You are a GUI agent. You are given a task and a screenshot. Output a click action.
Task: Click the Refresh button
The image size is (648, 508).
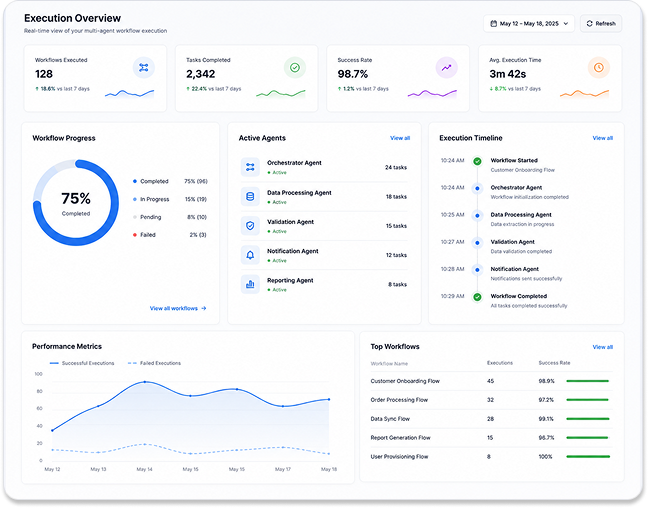point(601,24)
